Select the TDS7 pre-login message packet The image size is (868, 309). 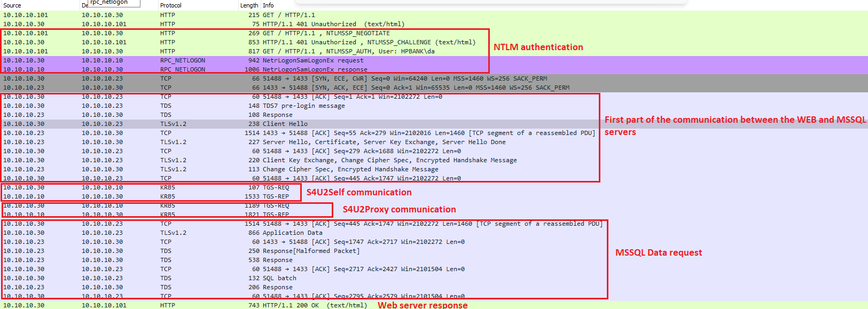click(x=303, y=106)
